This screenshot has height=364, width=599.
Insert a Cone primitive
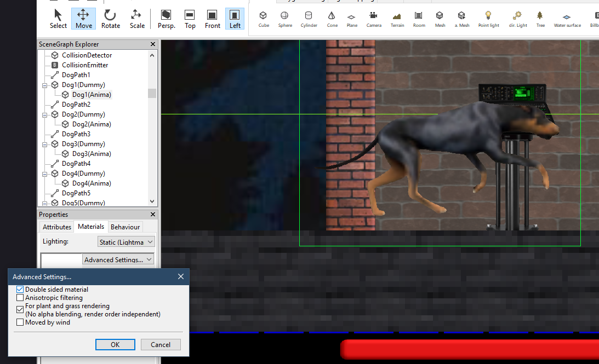[332, 19]
